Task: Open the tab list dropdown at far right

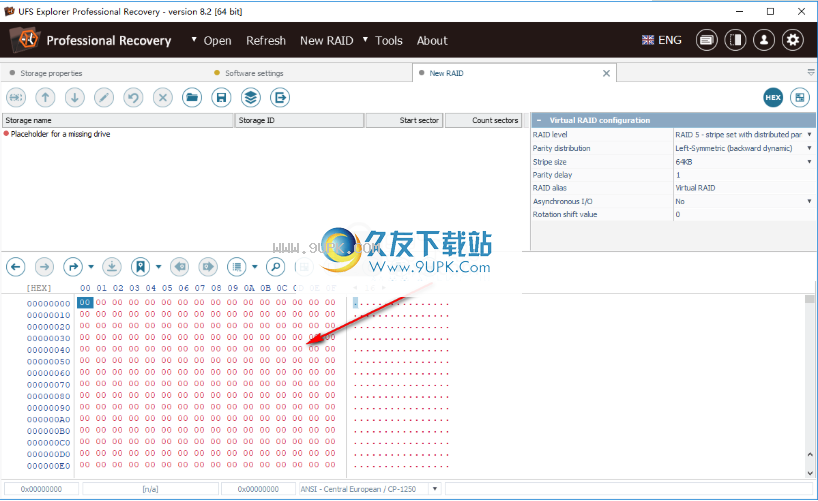Action: pos(811,73)
